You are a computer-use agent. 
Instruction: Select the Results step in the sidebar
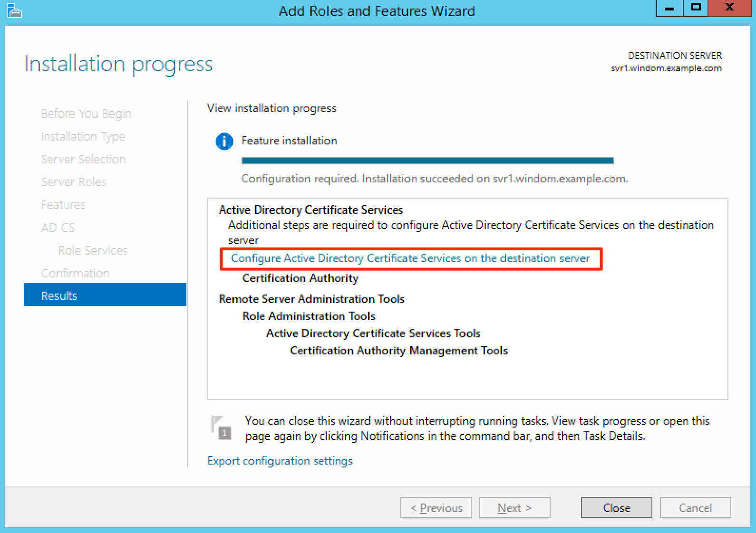click(x=59, y=295)
